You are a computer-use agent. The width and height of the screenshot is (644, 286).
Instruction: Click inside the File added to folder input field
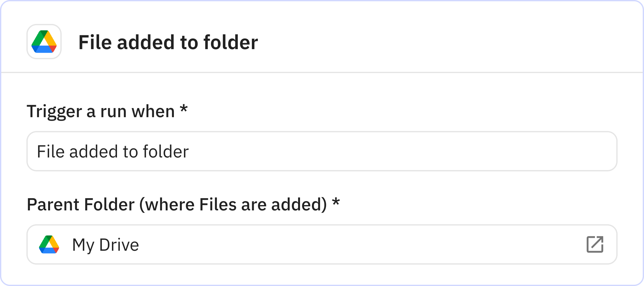coord(220,151)
